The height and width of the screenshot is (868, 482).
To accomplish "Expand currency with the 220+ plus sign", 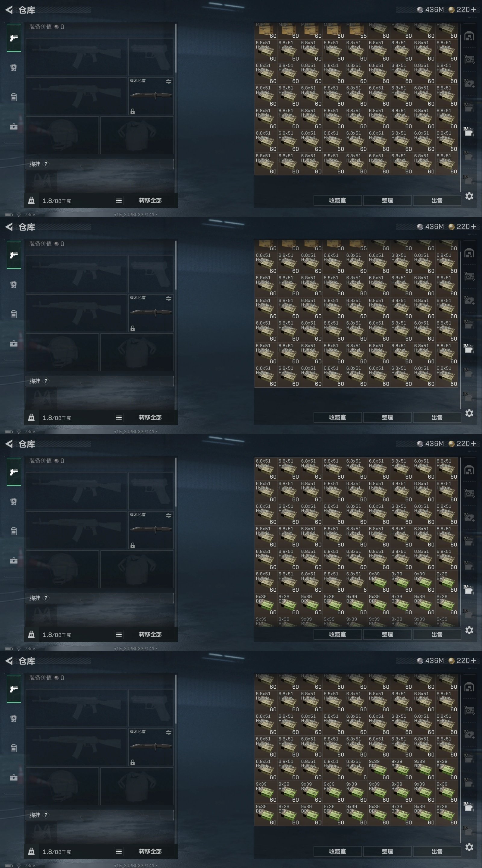I will (x=474, y=10).
